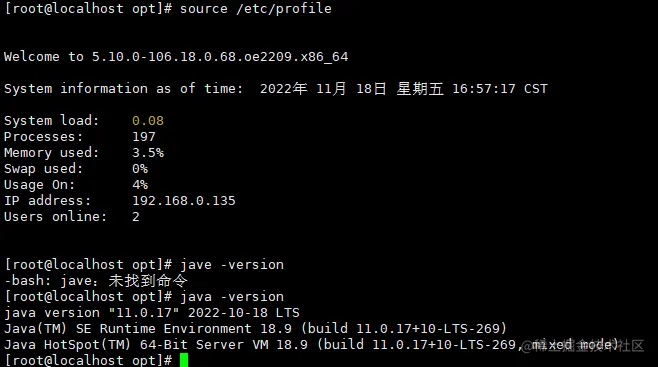
Task: Click the Processes count 197
Action: point(144,137)
